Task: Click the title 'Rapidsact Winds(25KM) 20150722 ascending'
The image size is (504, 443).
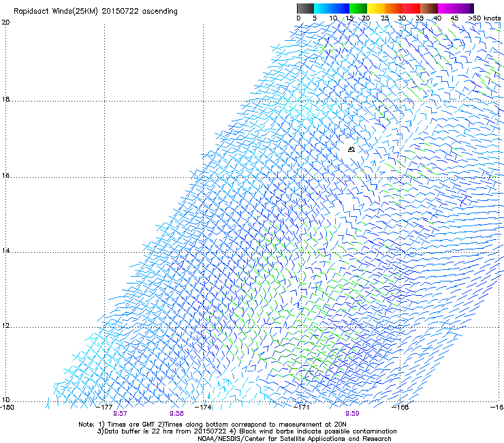Action: coord(95,12)
